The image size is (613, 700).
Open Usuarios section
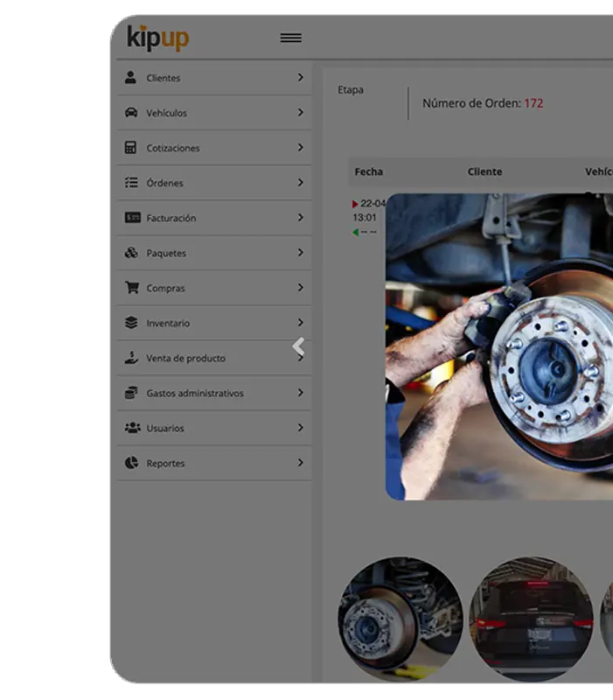coord(214,428)
